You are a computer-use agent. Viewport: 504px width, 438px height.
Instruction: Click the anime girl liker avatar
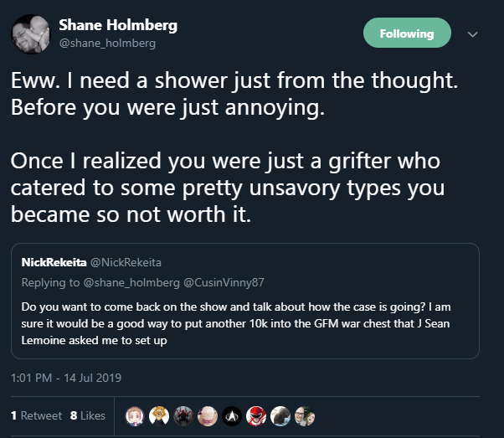(x=135, y=416)
